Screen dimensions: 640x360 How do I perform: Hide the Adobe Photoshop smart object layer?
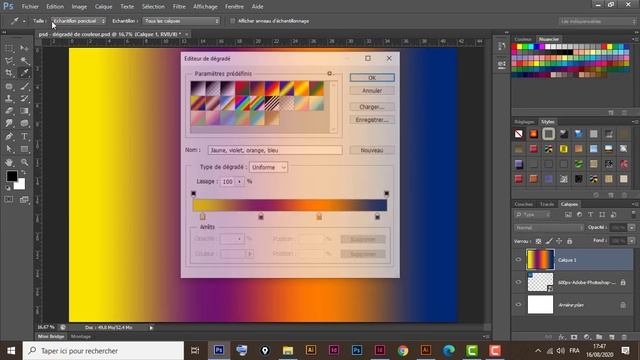518,282
